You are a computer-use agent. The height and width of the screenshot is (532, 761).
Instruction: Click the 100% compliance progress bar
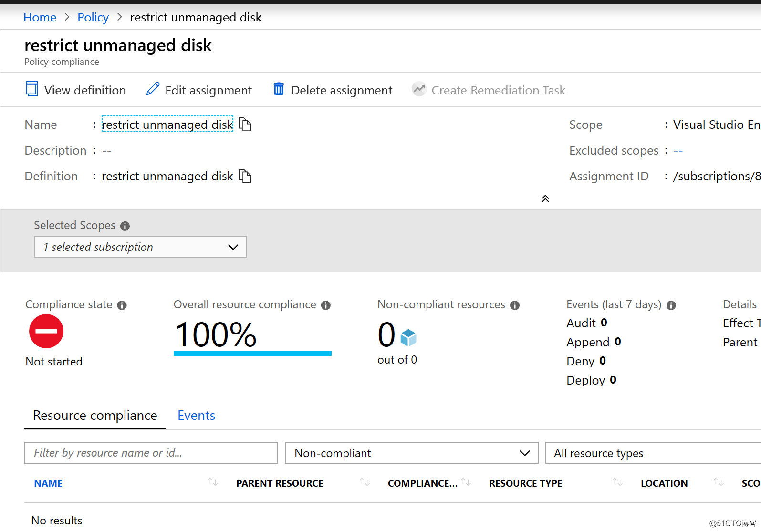click(x=252, y=354)
